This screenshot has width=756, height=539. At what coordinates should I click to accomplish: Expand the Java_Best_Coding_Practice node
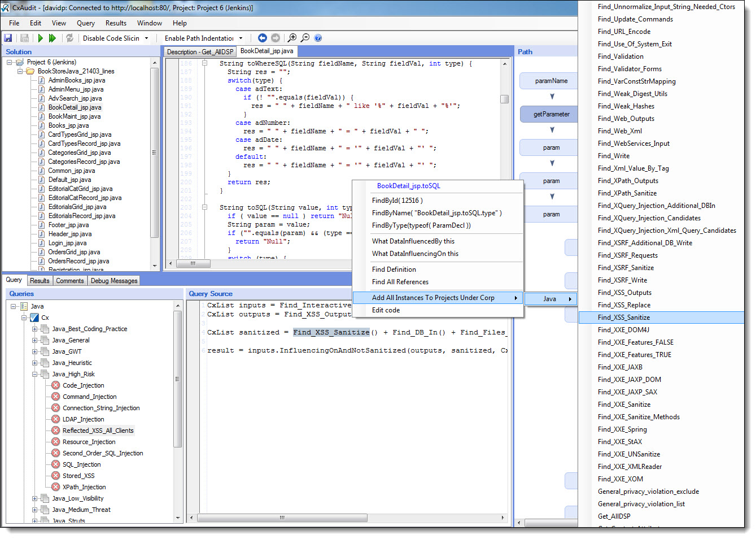click(x=34, y=329)
